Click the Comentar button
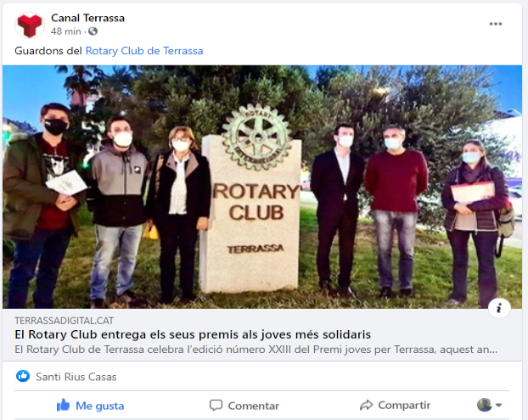The image size is (528, 420). tap(244, 406)
